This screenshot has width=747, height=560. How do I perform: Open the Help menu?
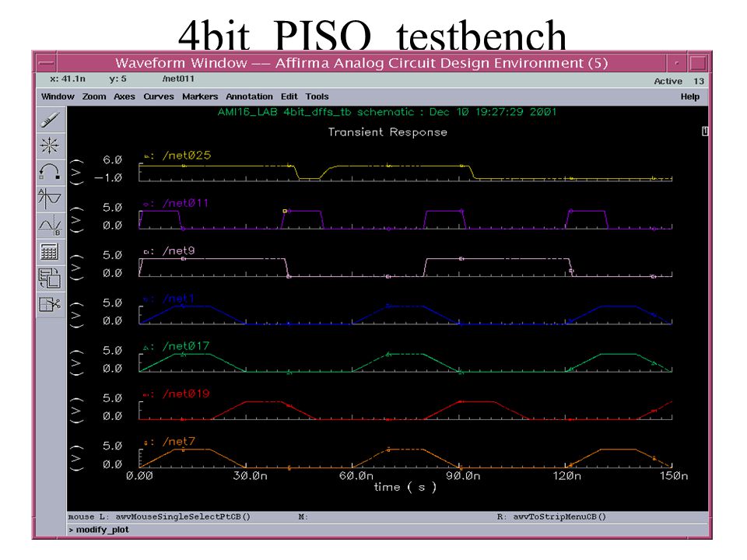(690, 96)
